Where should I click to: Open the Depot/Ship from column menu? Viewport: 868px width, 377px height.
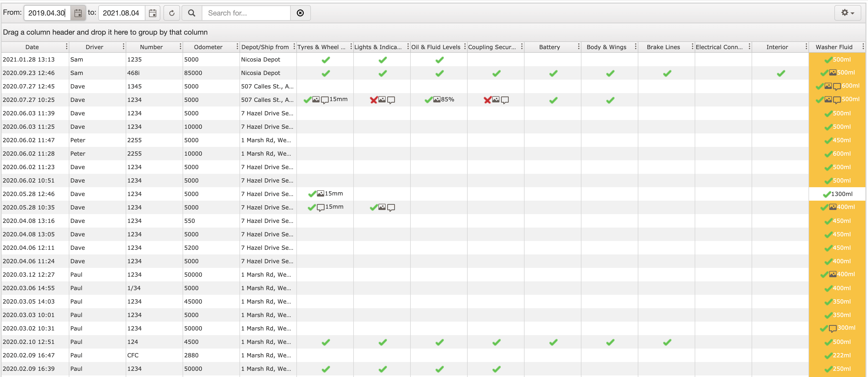click(x=294, y=47)
